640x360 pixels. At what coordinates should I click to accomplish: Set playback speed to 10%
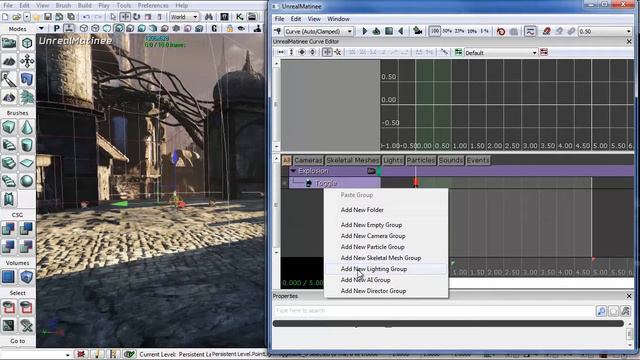[472, 31]
